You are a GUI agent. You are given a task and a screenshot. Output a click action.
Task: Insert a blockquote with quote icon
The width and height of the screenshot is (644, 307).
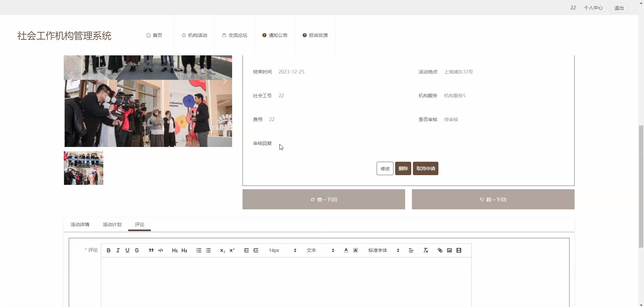(151, 250)
